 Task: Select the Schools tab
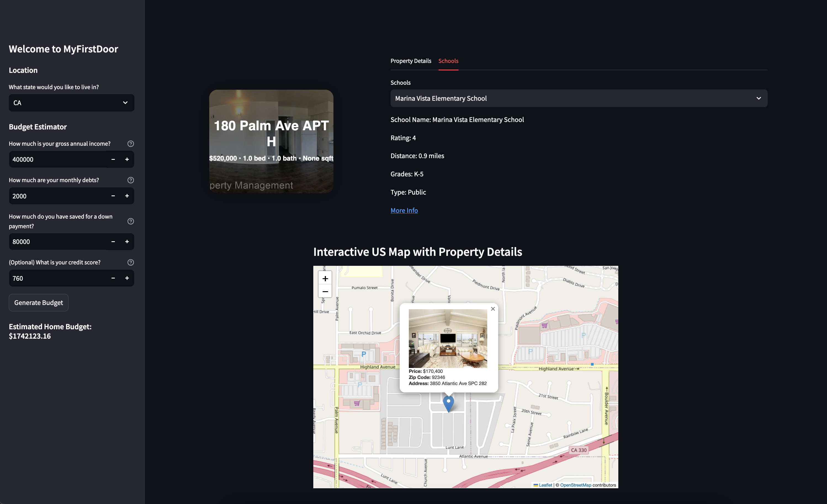point(448,61)
